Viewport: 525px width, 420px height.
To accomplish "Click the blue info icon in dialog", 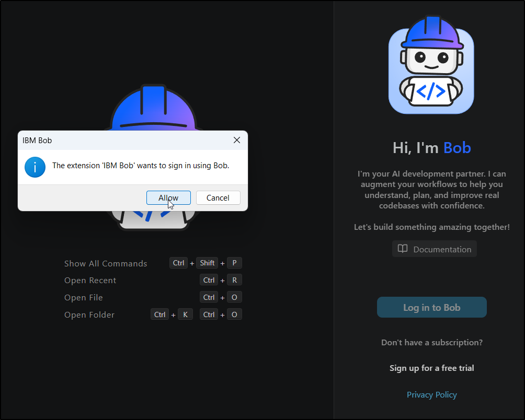I will [x=35, y=167].
